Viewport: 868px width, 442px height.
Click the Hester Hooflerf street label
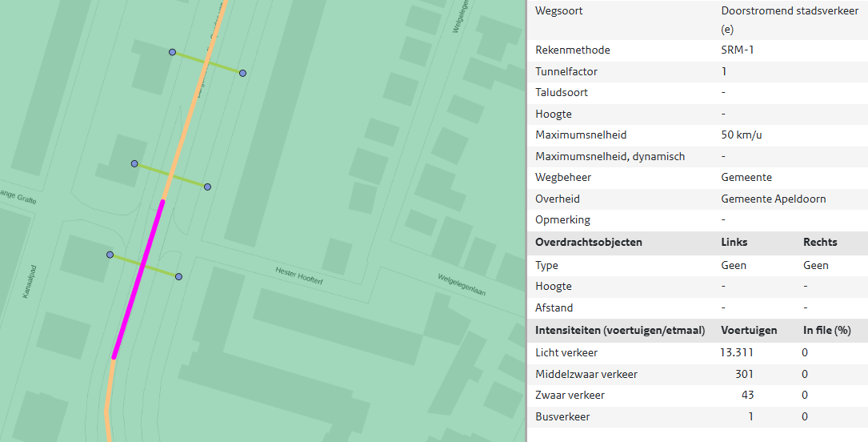pyautogui.click(x=299, y=275)
